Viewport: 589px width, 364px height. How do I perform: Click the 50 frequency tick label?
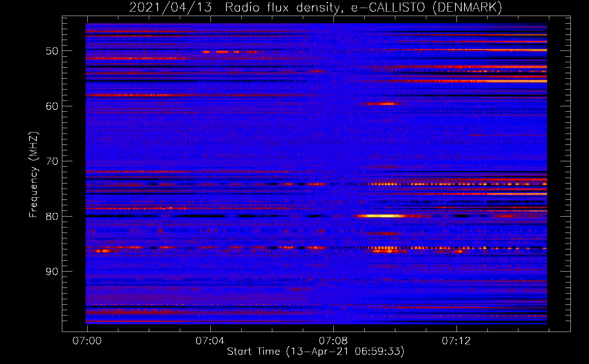tap(52, 51)
